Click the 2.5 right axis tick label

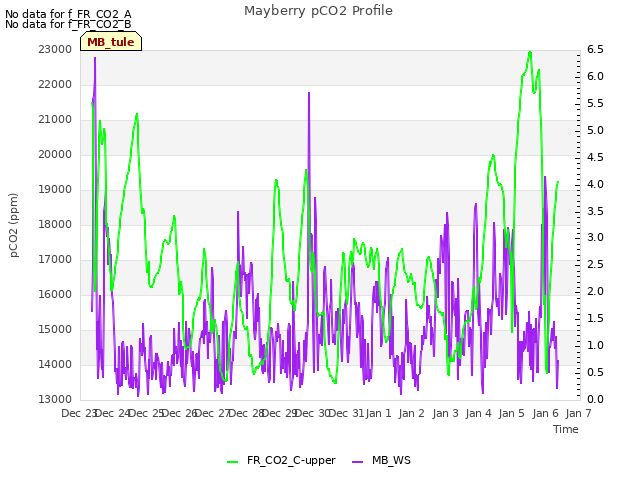pos(595,264)
